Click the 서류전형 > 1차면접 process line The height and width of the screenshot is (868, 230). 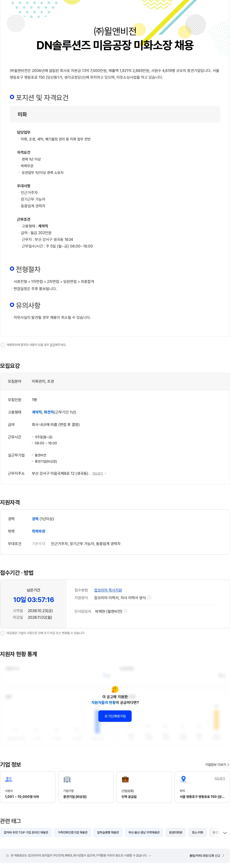[54, 281]
